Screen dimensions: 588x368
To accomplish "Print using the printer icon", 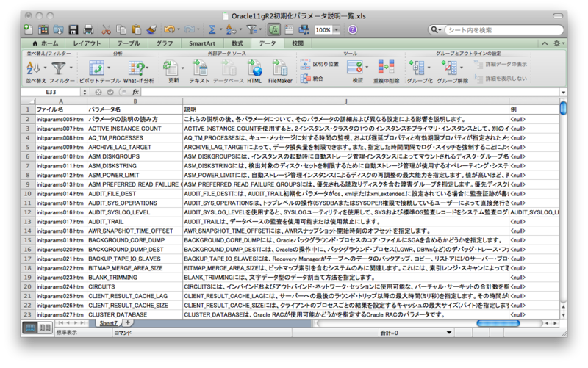I will [88, 29].
